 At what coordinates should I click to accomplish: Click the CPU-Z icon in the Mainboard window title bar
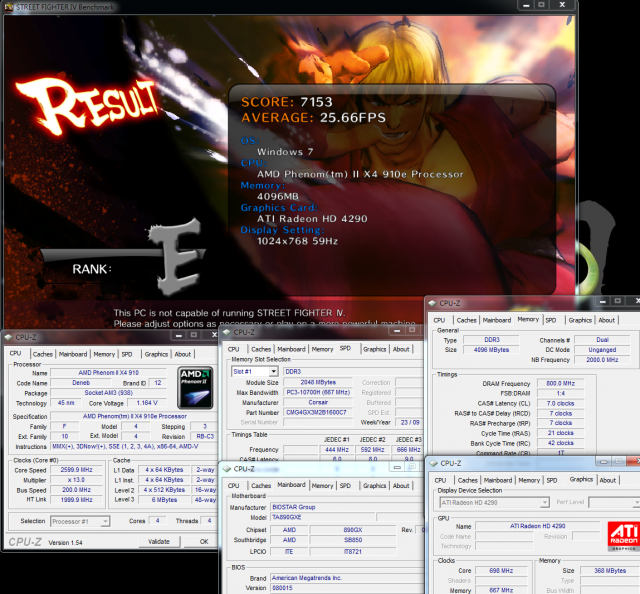click(x=227, y=469)
